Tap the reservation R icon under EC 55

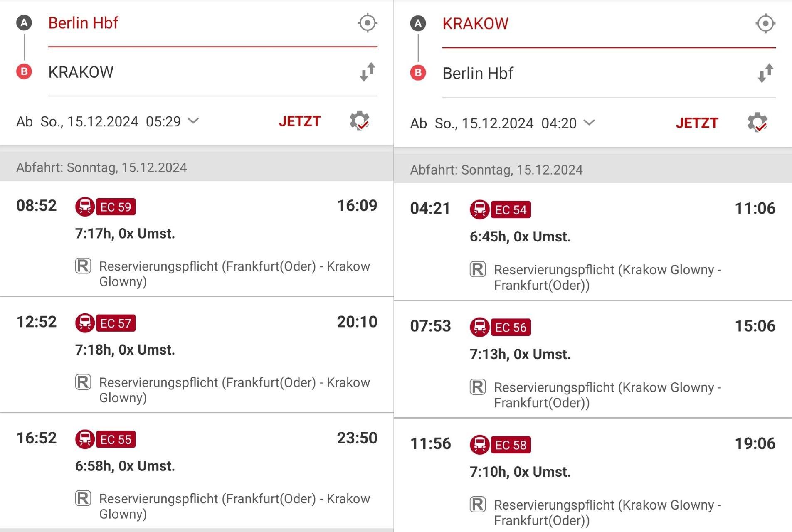[83, 498]
